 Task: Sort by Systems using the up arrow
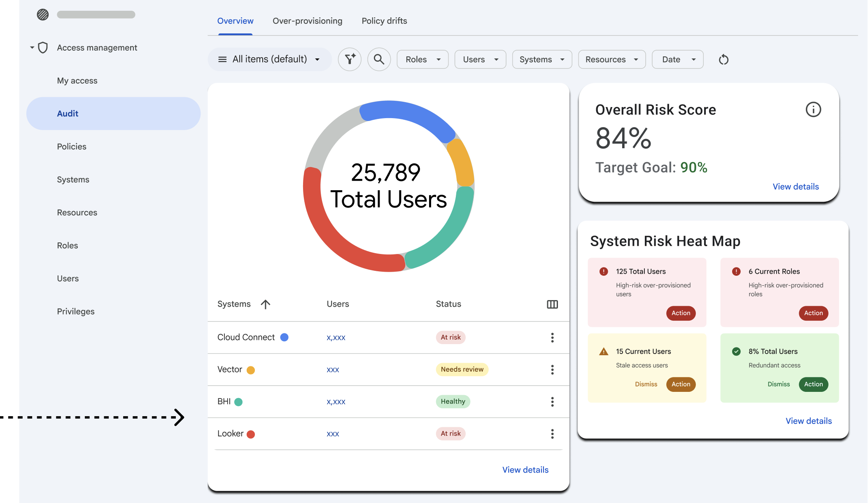click(x=266, y=304)
